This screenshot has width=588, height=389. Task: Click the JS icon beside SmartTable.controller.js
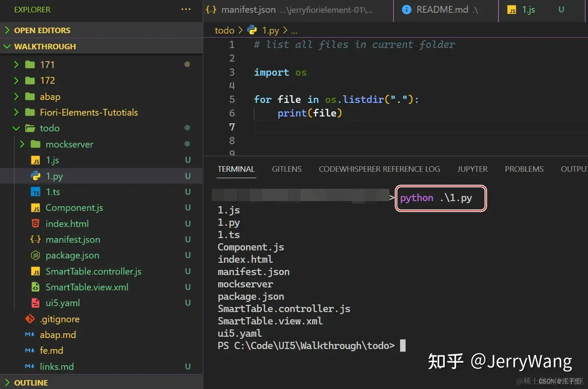36,271
